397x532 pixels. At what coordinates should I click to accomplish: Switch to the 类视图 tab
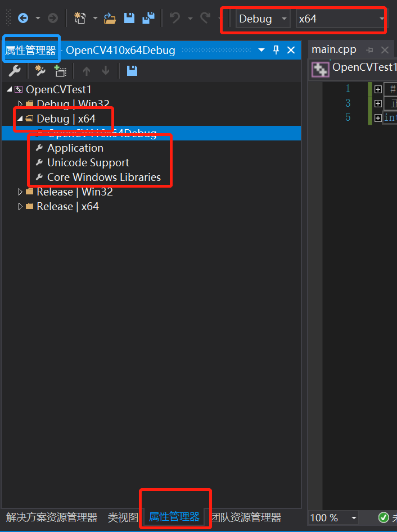tap(123, 517)
